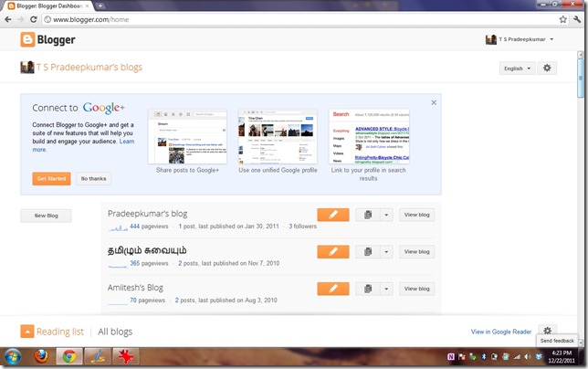Click T S Pradeepkumar's blogs heading
This screenshot has height=369, width=588.
[x=89, y=68]
